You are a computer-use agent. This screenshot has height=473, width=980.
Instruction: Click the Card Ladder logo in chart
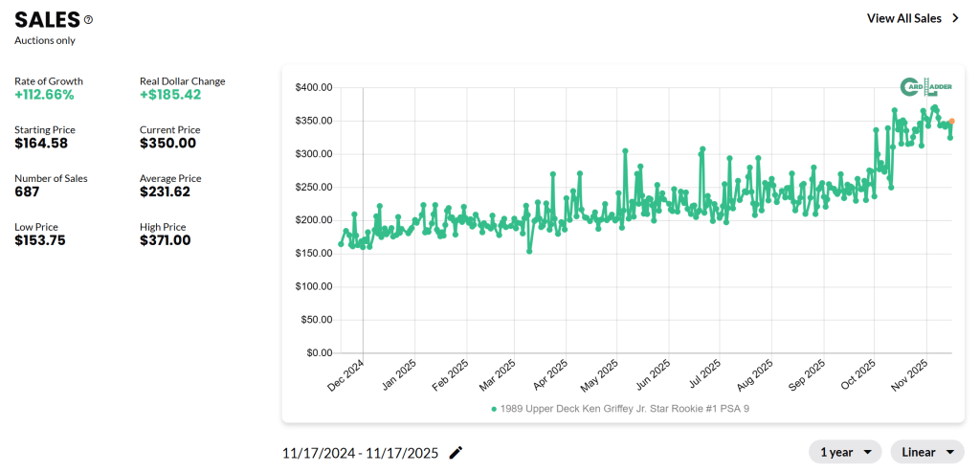(x=926, y=87)
